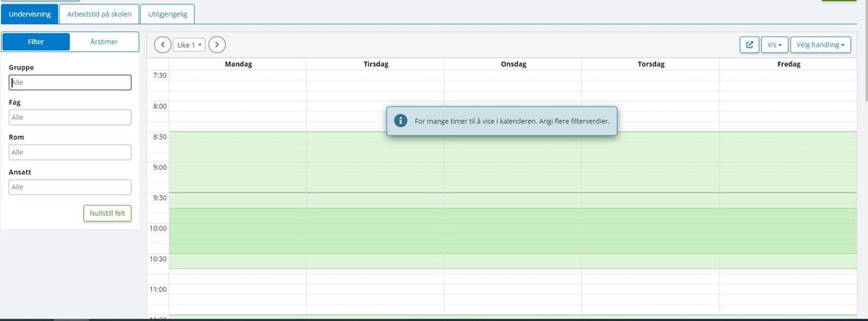Screen dimensions: 868x321
Task: Focus the Rom filter field
Action: pyautogui.click(x=70, y=152)
